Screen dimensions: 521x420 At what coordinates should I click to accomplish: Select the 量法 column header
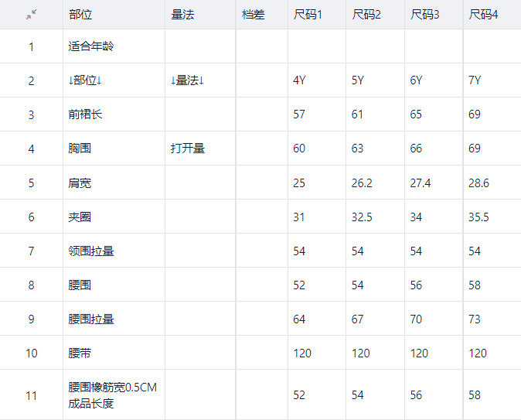click(182, 15)
